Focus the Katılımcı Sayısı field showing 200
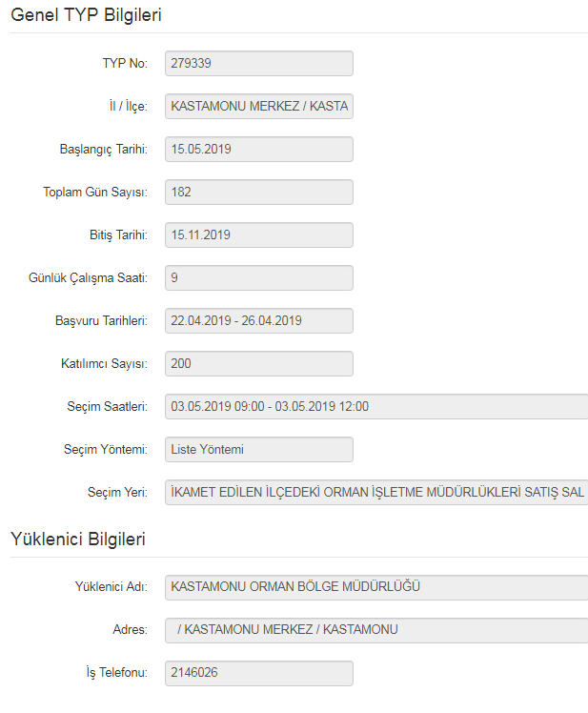 click(x=258, y=363)
